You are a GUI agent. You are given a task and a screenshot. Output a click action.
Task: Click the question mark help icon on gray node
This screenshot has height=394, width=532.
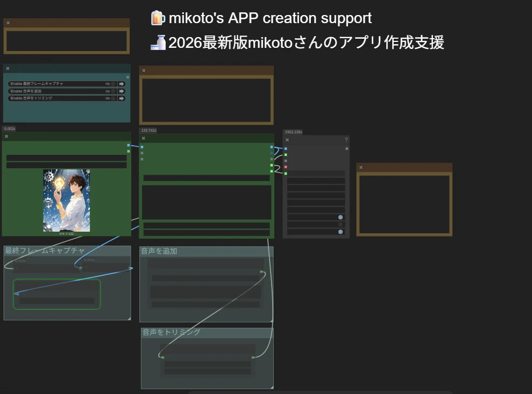[346, 140]
